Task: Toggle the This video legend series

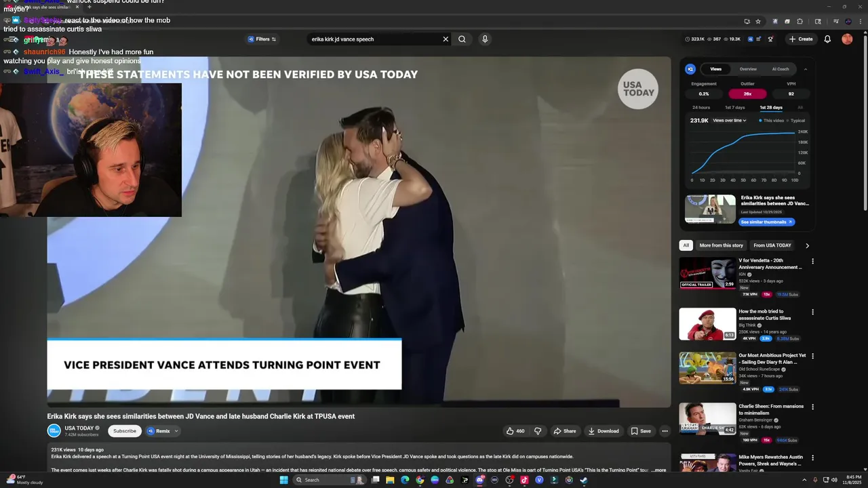Action: coord(771,121)
